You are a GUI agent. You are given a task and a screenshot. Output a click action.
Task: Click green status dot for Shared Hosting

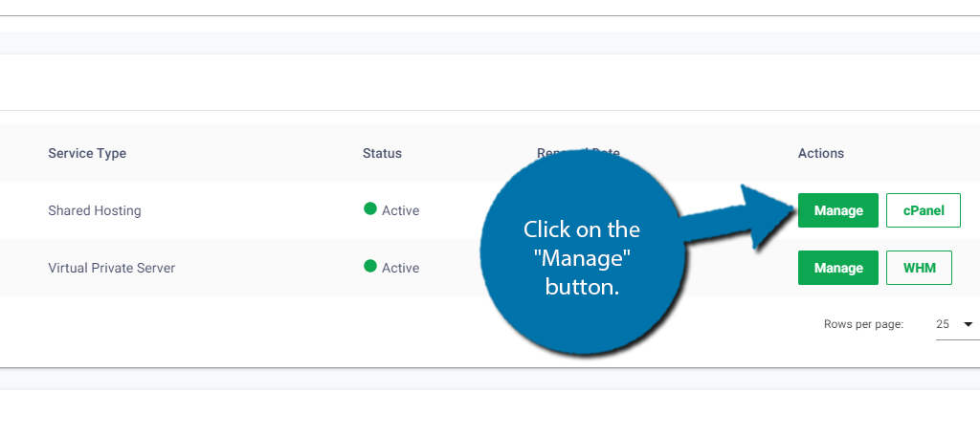pos(370,208)
